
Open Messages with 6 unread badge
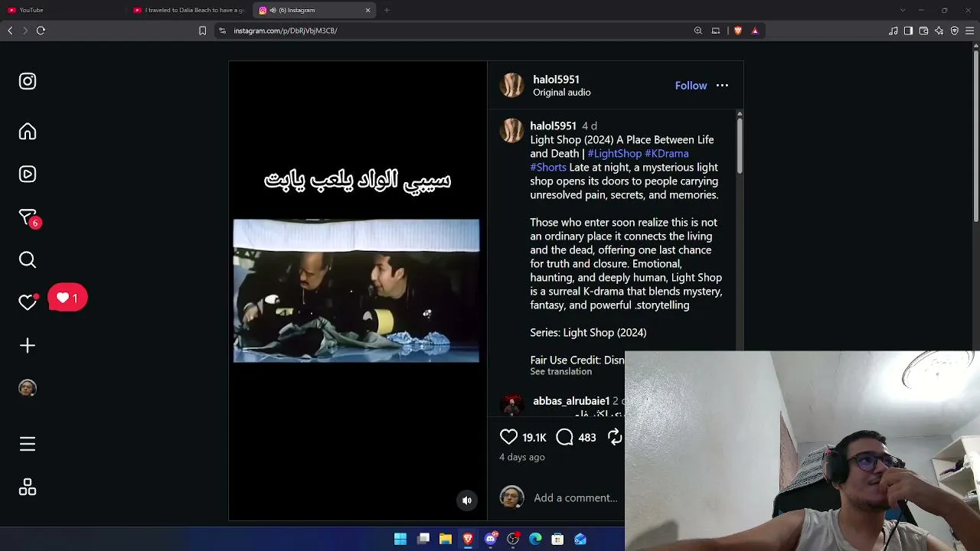tap(29, 218)
